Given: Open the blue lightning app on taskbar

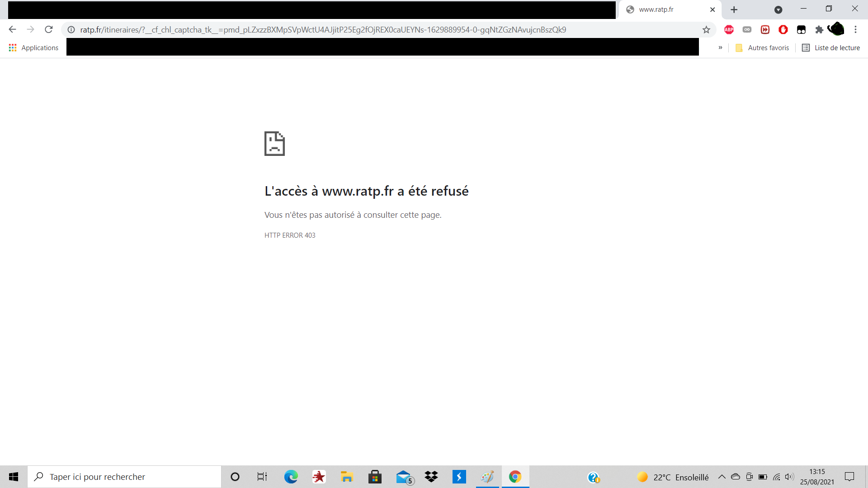Looking at the screenshot, I should pos(459,477).
